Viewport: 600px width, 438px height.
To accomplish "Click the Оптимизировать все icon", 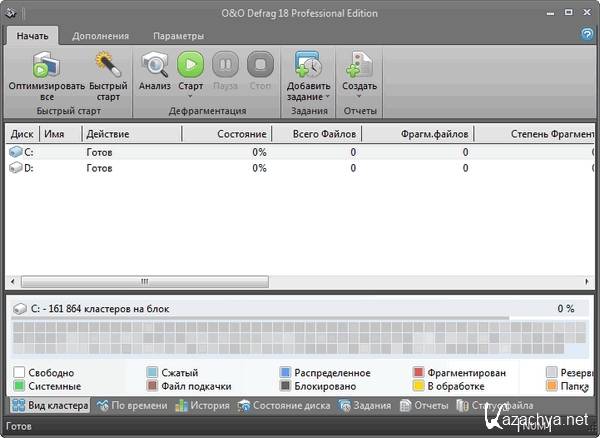I will click(46, 66).
